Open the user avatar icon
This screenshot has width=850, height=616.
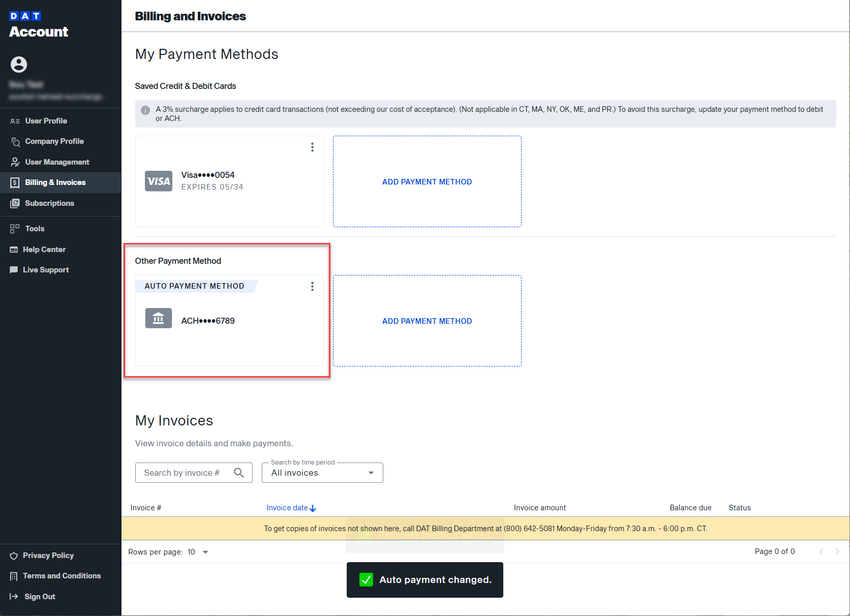(x=19, y=65)
